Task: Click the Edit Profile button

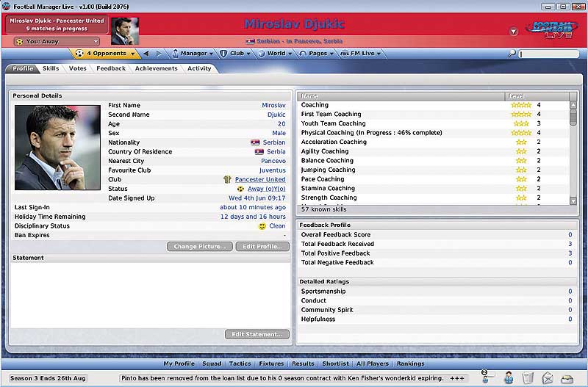Action: (262, 247)
